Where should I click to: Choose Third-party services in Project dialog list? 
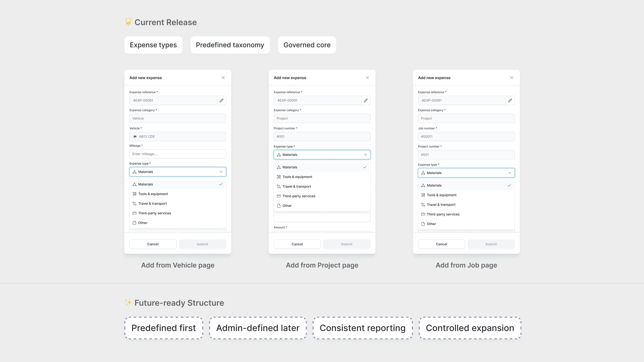299,196
